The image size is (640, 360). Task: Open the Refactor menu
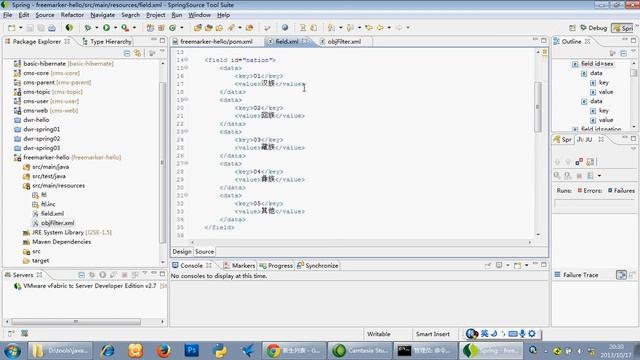(72, 15)
